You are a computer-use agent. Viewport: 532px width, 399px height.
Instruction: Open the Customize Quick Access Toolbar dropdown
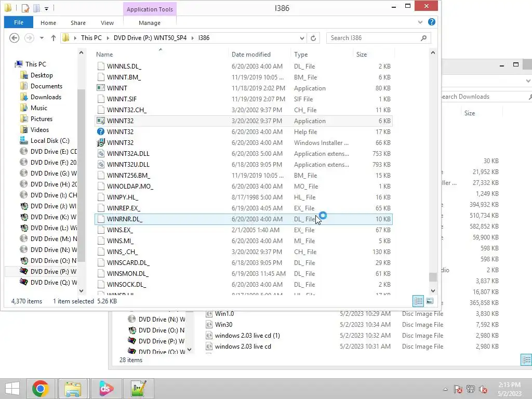click(x=46, y=8)
